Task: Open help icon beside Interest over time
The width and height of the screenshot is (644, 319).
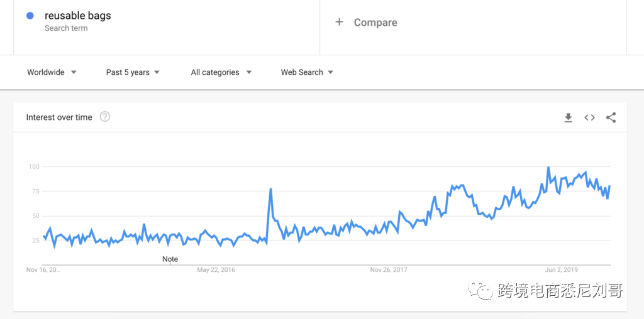Action: (x=105, y=117)
